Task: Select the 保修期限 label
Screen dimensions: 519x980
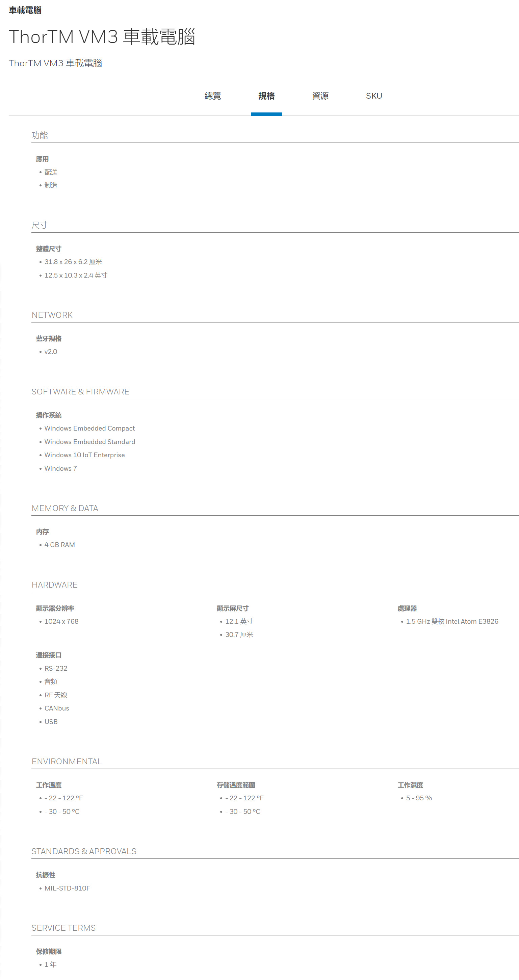Action: [49, 952]
